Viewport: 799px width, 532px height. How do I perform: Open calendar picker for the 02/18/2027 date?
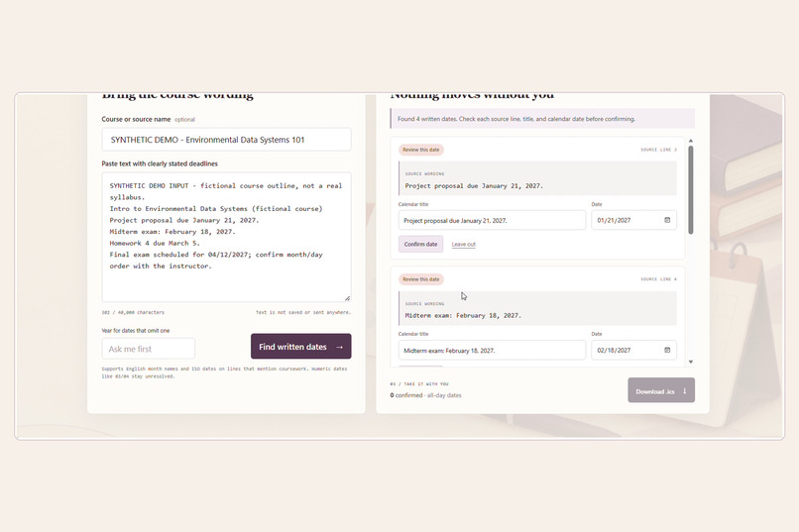click(x=667, y=350)
